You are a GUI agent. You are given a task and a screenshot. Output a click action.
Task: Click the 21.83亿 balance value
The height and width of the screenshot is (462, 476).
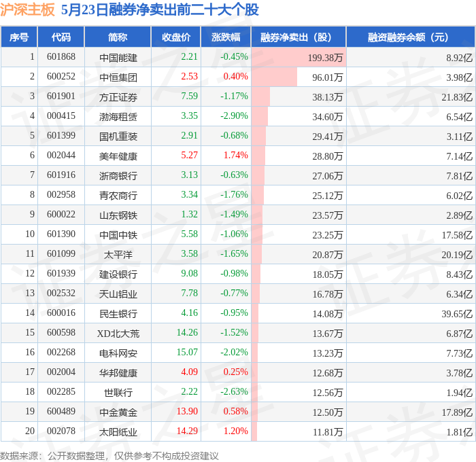[x=457, y=96]
